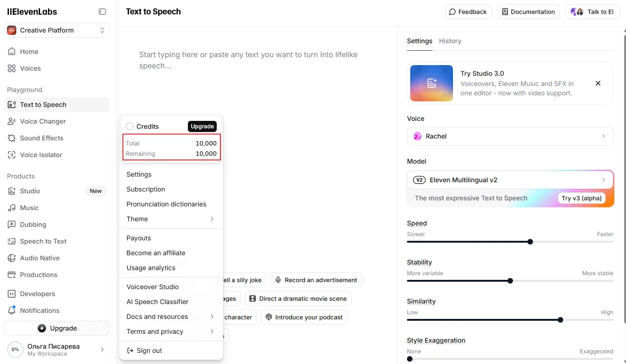Click the Voice Changer icon

point(12,121)
